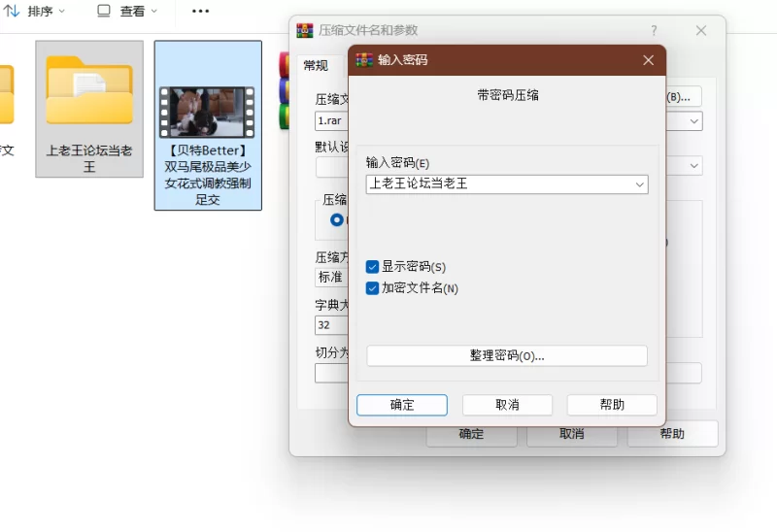This screenshot has height=532, width=777.
Task: Click the 整理密码(O)... button
Action: click(506, 356)
